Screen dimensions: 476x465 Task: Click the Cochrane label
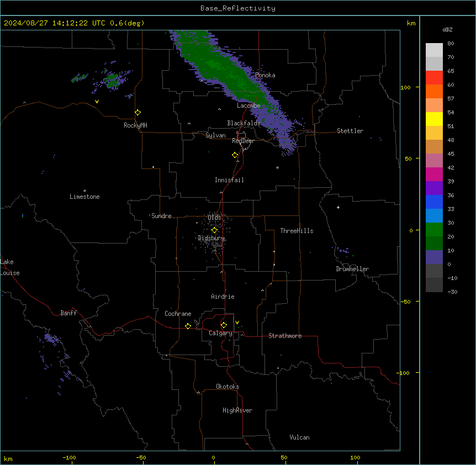[178, 314]
